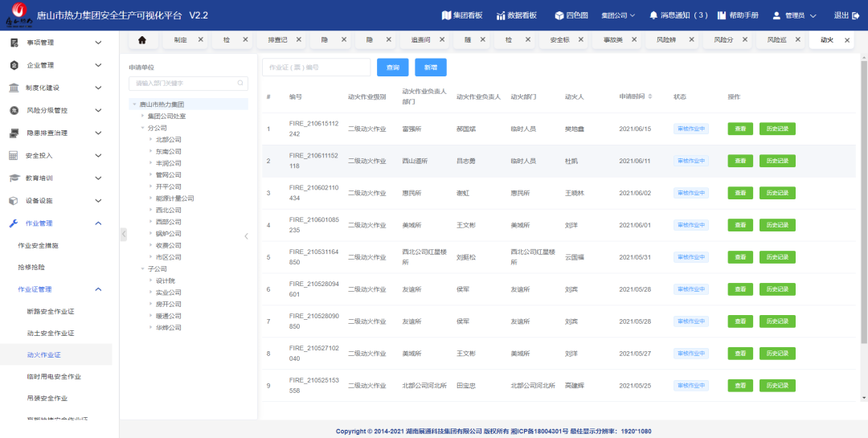The height and width of the screenshot is (438, 868).
Task: Select 设计院 in department tree
Action: click(165, 280)
